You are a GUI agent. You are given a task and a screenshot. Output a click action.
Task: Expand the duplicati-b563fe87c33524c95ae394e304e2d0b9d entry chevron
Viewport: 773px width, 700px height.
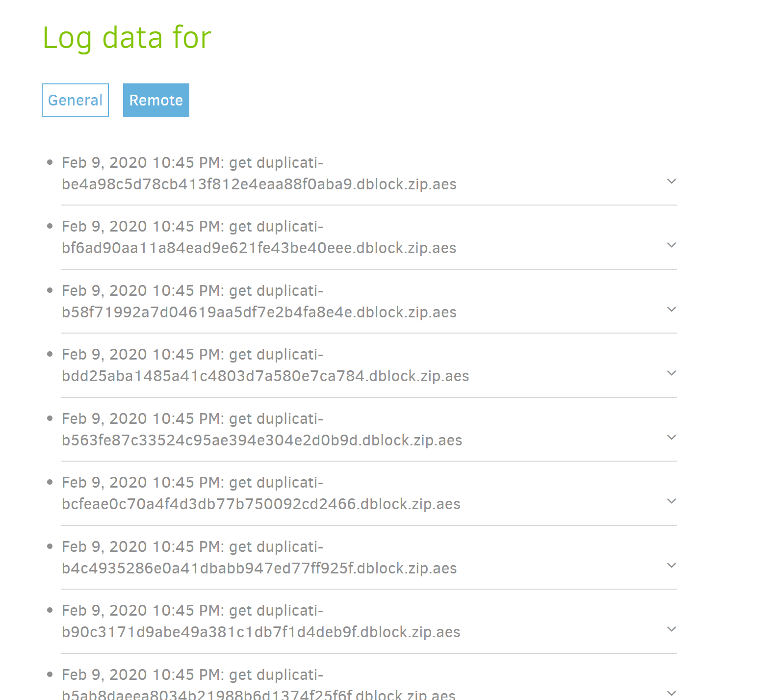(x=671, y=438)
